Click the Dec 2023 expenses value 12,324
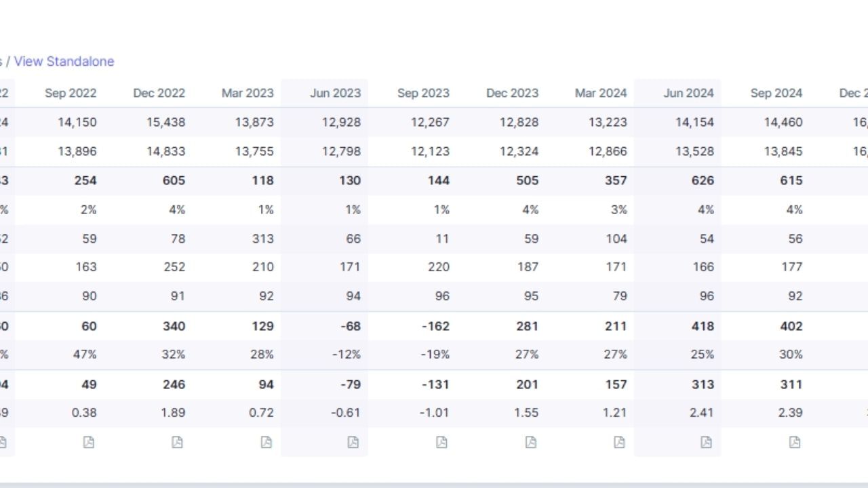 tap(519, 151)
